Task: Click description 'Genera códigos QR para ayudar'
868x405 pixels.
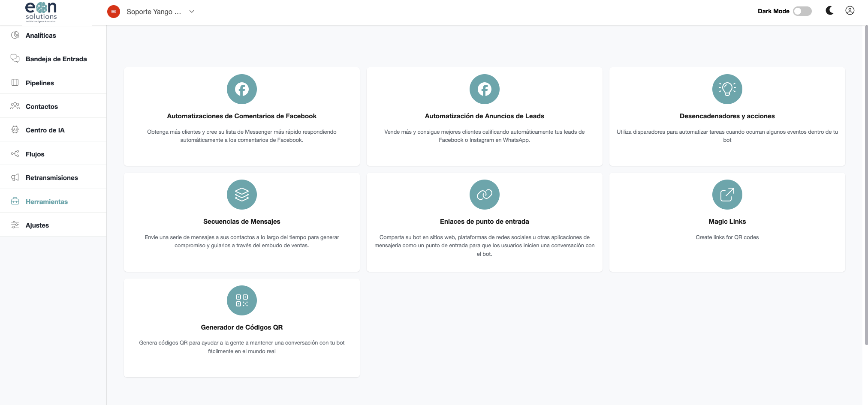Action: pyautogui.click(x=242, y=347)
